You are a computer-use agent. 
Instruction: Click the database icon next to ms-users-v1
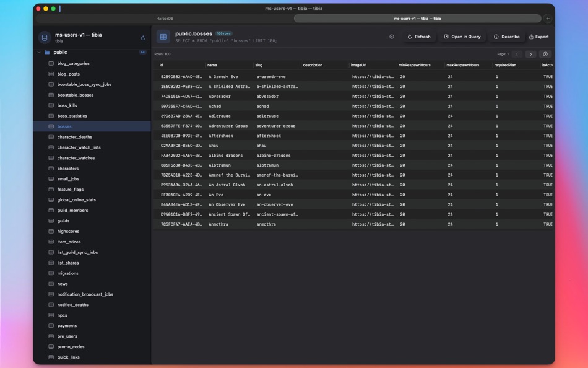(x=43, y=37)
